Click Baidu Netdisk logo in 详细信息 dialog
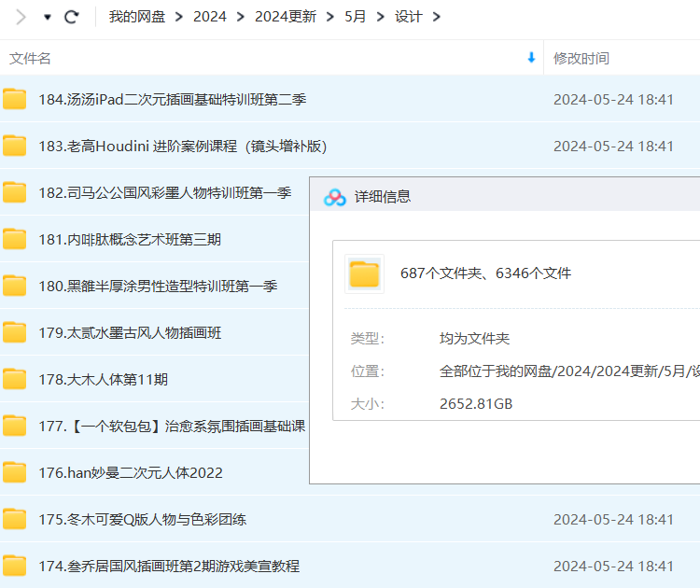The width and height of the screenshot is (700, 588). coord(335,197)
